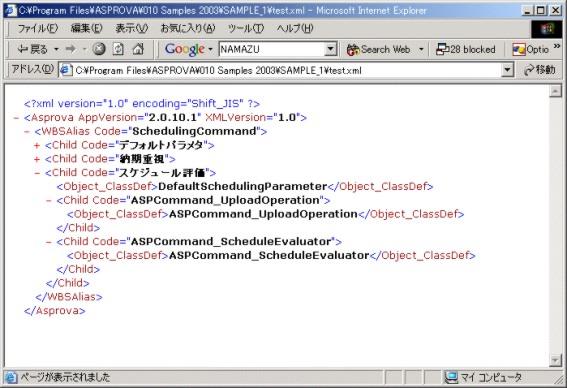Collapse the ASPCommand_UploadOperation Child element
567x388 pixels.
pos(48,201)
